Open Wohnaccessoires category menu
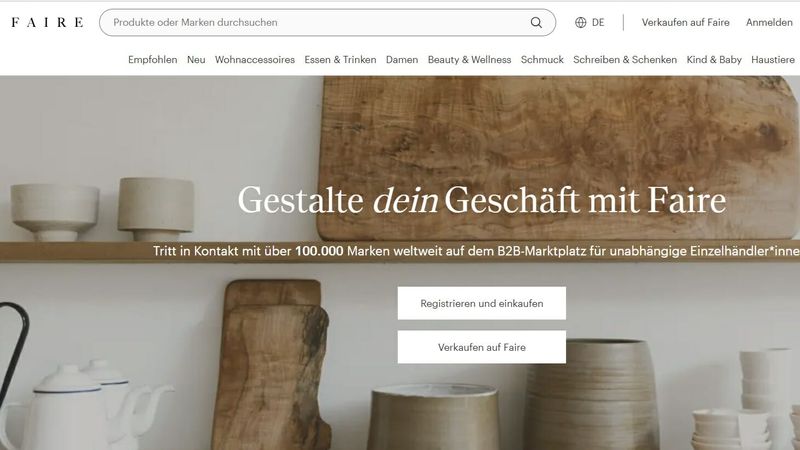 point(255,60)
